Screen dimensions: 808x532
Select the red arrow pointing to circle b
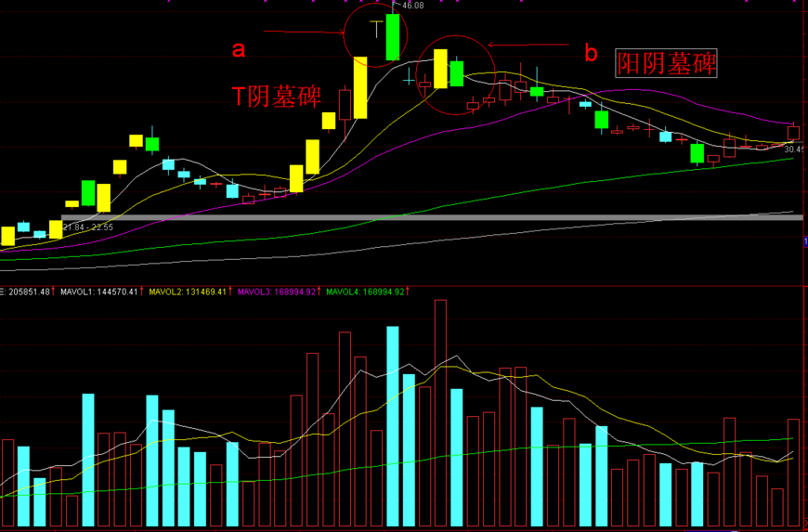[528, 45]
